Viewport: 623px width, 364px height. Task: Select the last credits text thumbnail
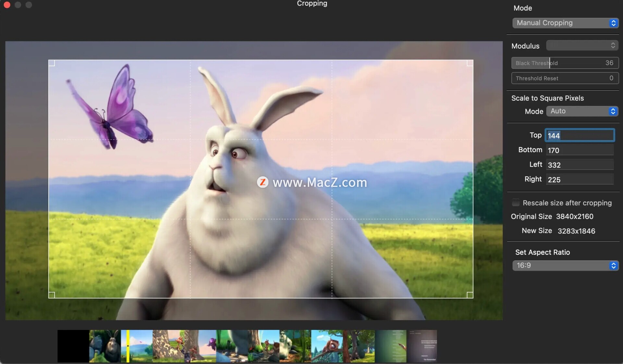(x=422, y=346)
